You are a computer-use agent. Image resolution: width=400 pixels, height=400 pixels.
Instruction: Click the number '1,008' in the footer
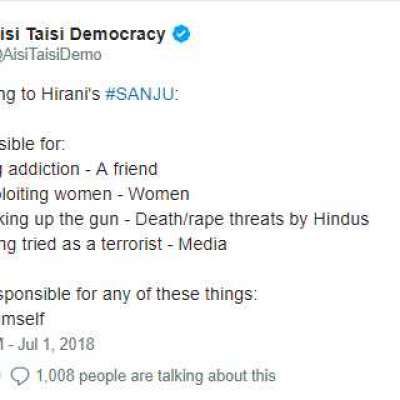click(55, 376)
